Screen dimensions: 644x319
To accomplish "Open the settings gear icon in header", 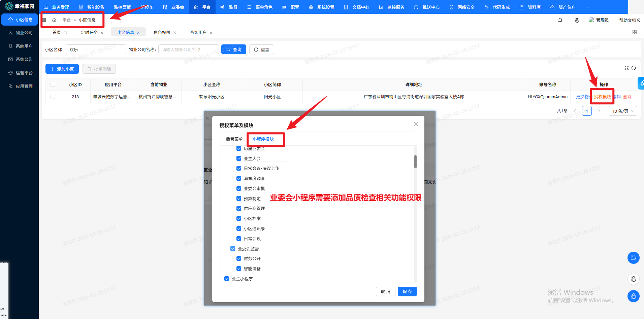I will pos(577,20).
